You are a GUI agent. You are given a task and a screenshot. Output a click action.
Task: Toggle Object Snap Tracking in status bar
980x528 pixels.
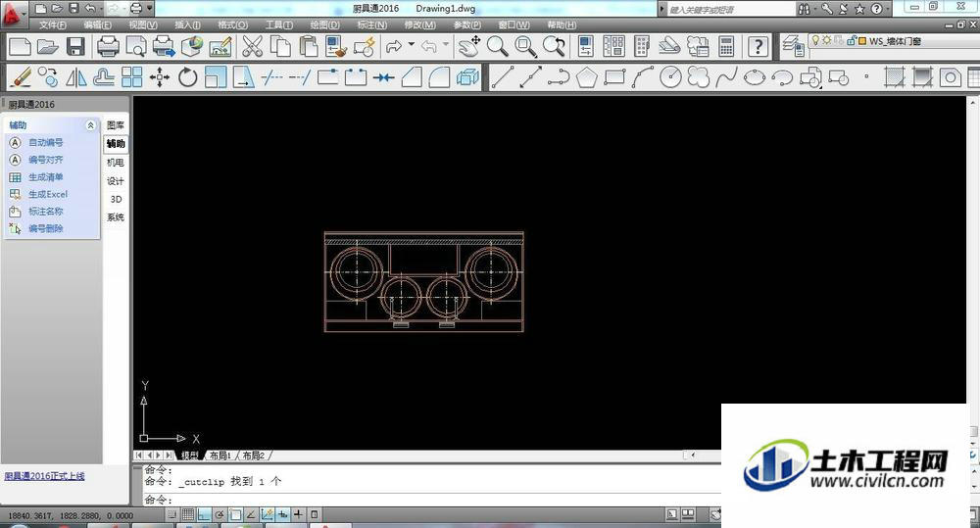point(251,515)
